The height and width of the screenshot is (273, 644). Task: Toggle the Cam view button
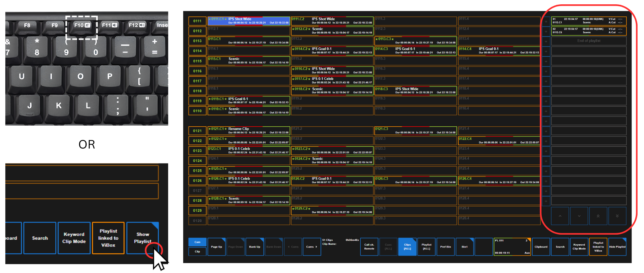(198, 242)
